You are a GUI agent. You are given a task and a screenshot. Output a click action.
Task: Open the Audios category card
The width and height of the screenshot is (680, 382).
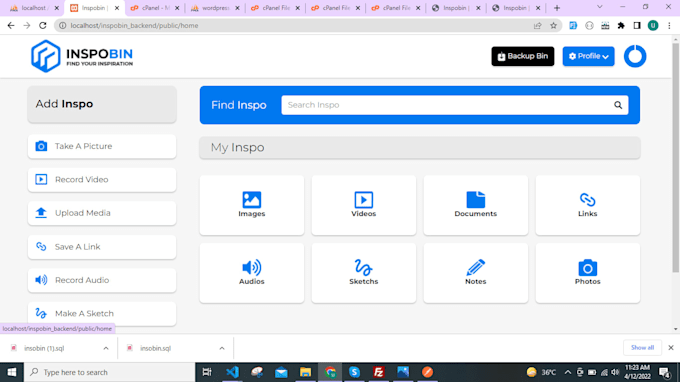[252, 273]
